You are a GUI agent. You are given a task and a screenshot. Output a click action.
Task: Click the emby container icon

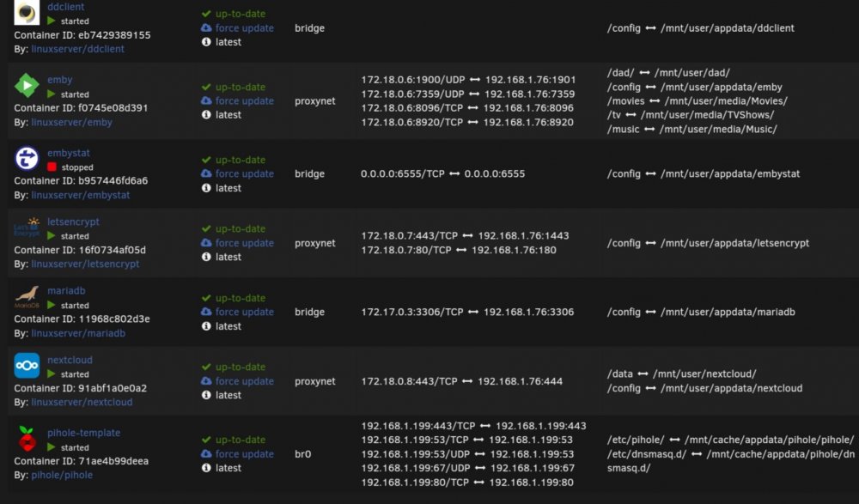(27, 86)
